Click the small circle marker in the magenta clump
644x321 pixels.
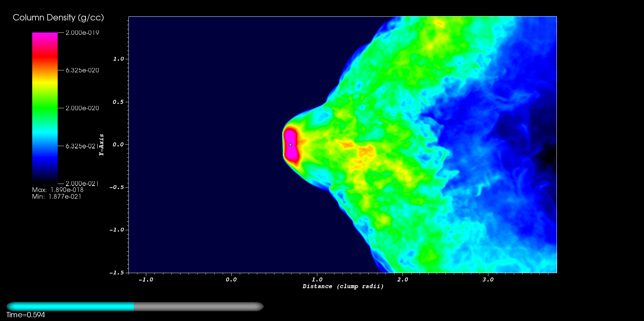290,144
